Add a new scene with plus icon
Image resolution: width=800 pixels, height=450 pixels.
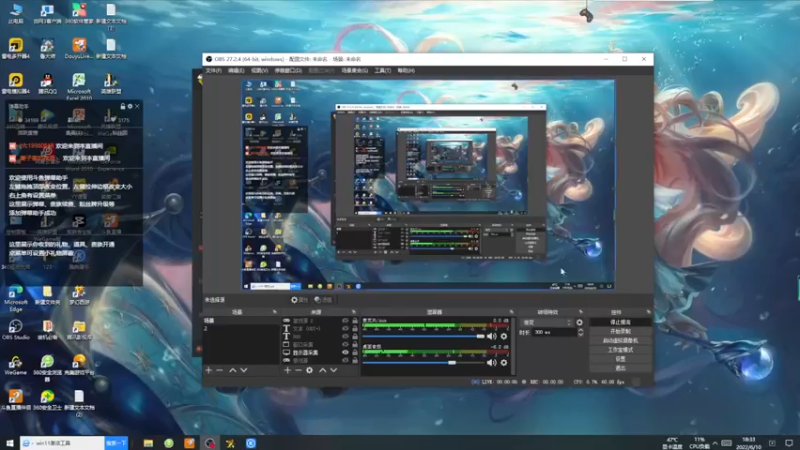click(208, 370)
